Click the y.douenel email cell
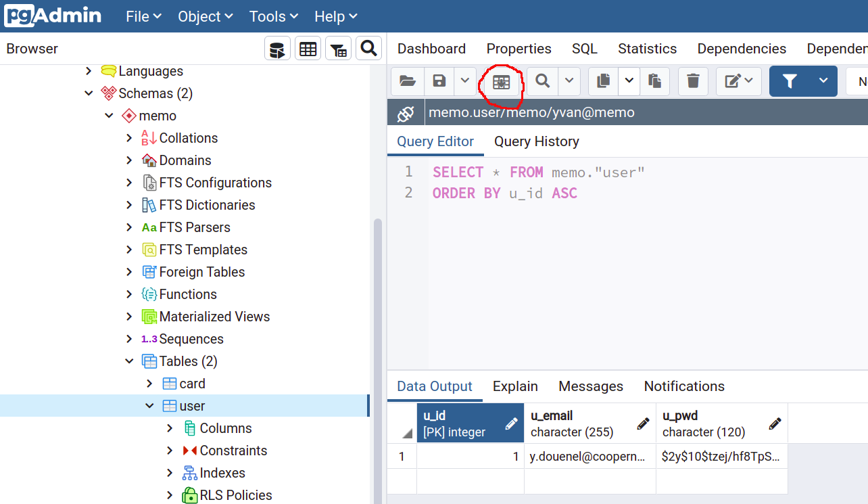Screen dimensions: 868x504 pyautogui.click(x=590, y=457)
